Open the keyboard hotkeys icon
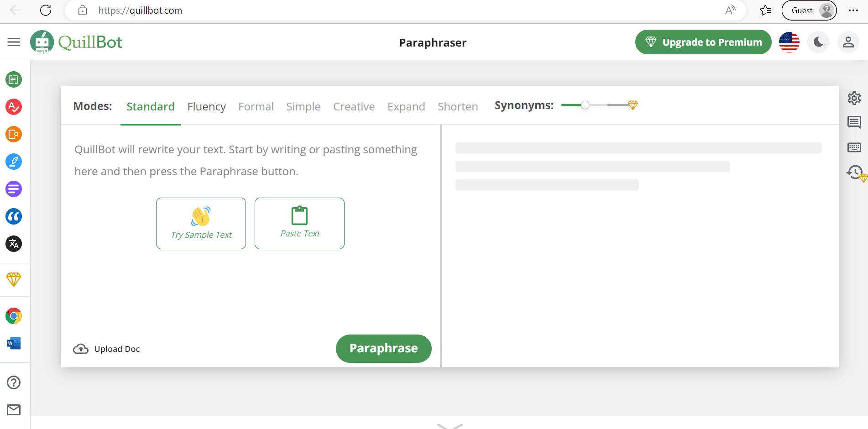The height and width of the screenshot is (429, 868). (x=854, y=147)
